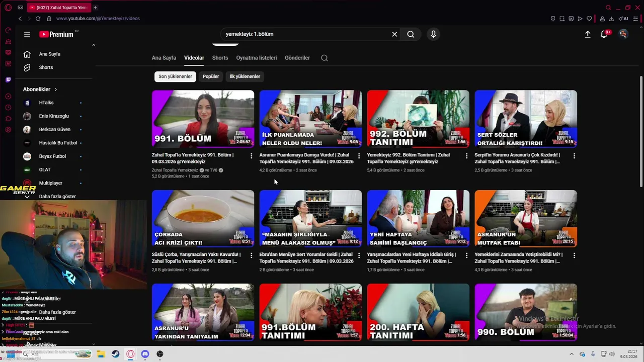Run search with the magnifier button
The width and height of the screenshot is (644, 362).
(411, 34)
